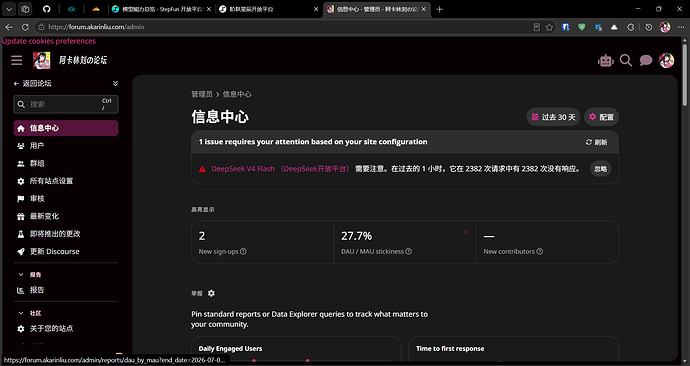The image size is (690, 366).
Task: Click 刷新 to refresh issues
Action: 596,142
